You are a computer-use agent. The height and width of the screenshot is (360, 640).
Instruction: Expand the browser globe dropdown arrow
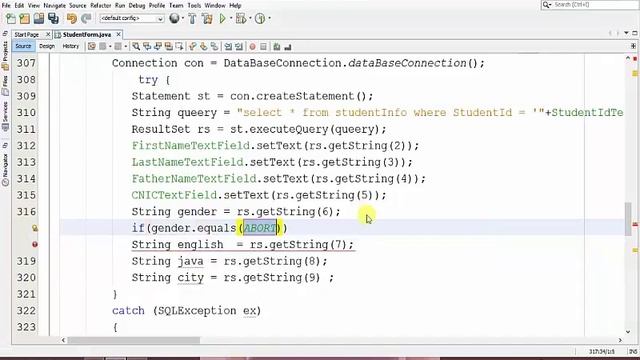(182, 18)
